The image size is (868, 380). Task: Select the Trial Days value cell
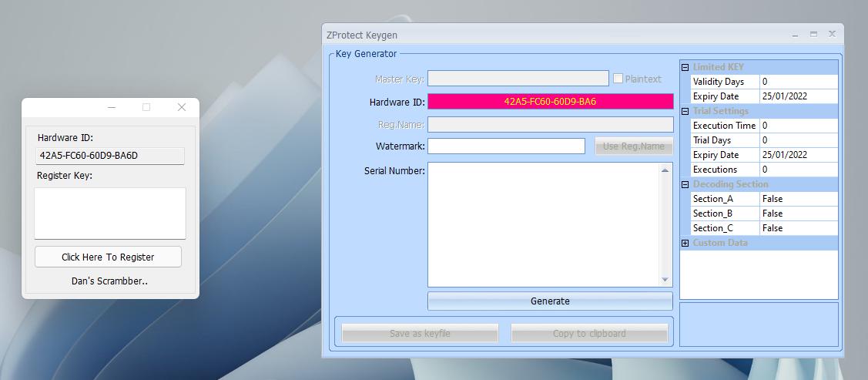[x=798, y=140]
